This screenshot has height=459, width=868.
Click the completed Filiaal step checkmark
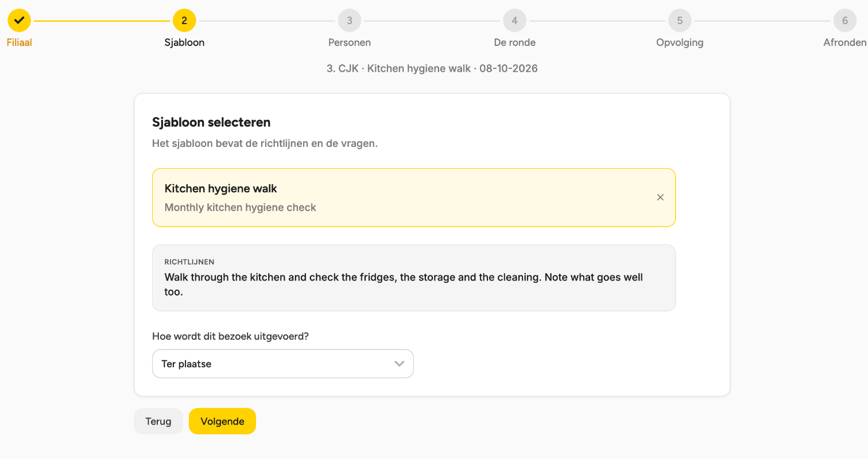[19, 21]
